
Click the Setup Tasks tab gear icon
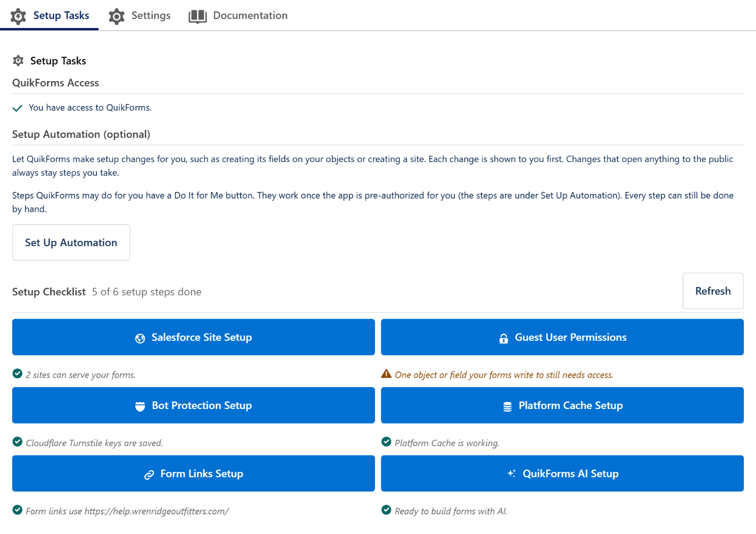18,16
